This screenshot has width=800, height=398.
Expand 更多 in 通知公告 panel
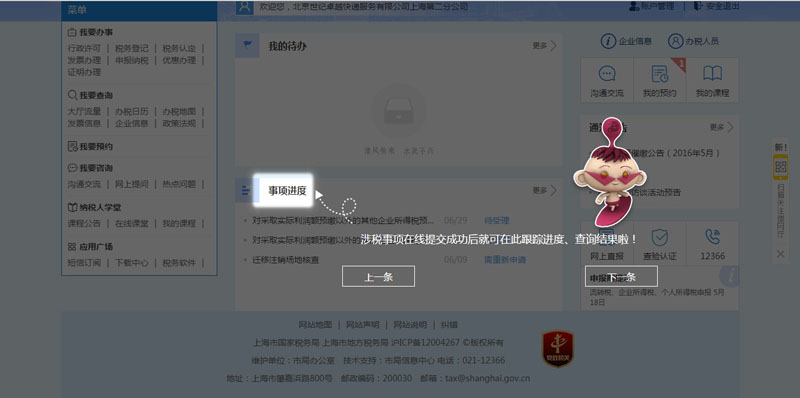tap(721, 127)
